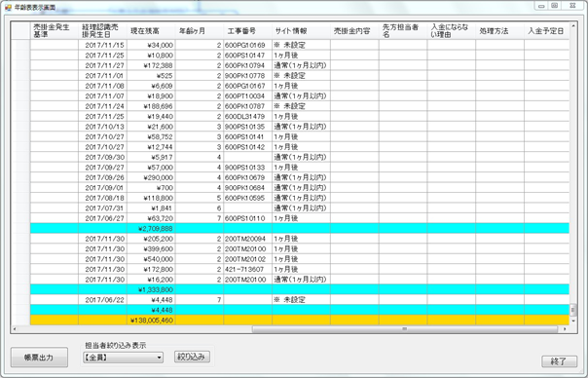Select the 現在残高 column header
Image resolution: width=588 pixels, height=378 pixels.
tap(151, 31)
